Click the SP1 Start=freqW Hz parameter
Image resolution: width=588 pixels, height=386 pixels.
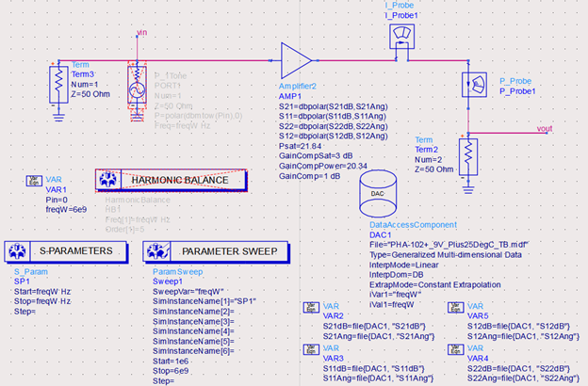coord(42,292)
